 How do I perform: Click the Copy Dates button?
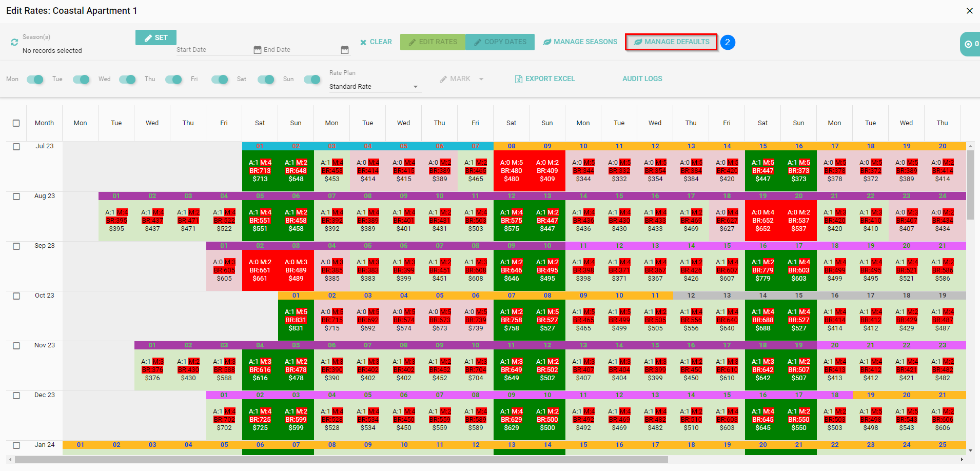500,42
